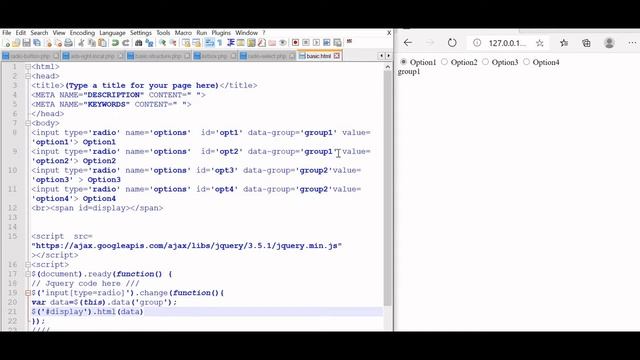Select the Option2 radio button in browser
The height and width of the screenshot is (360, 640).
pos(444,62)
